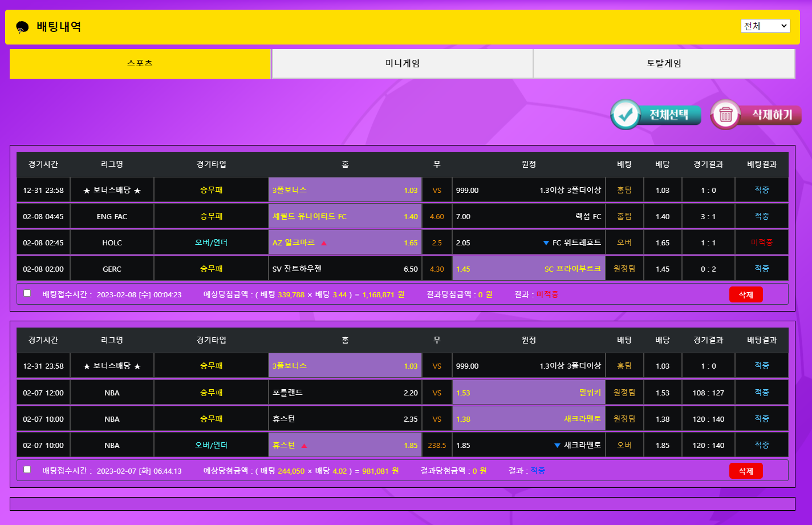812x525 pixels.
Task: Click the 삭제하기 label text
Action: click(772, 115)
